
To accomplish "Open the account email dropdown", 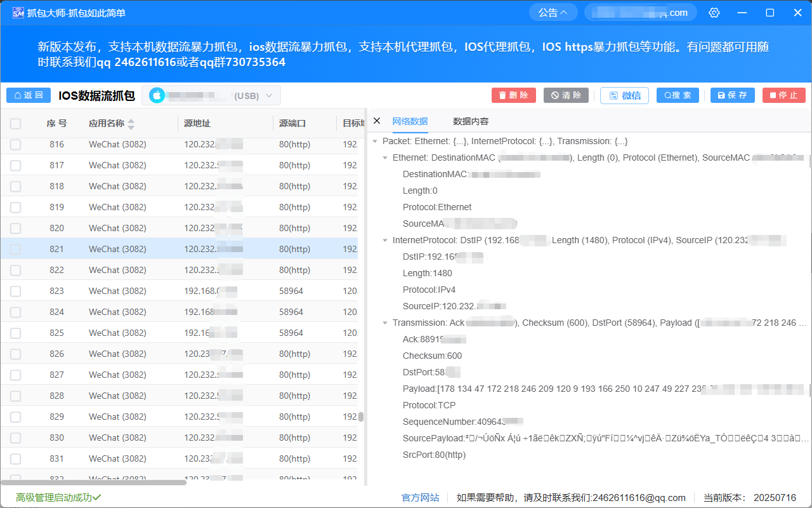I will 640,13.
